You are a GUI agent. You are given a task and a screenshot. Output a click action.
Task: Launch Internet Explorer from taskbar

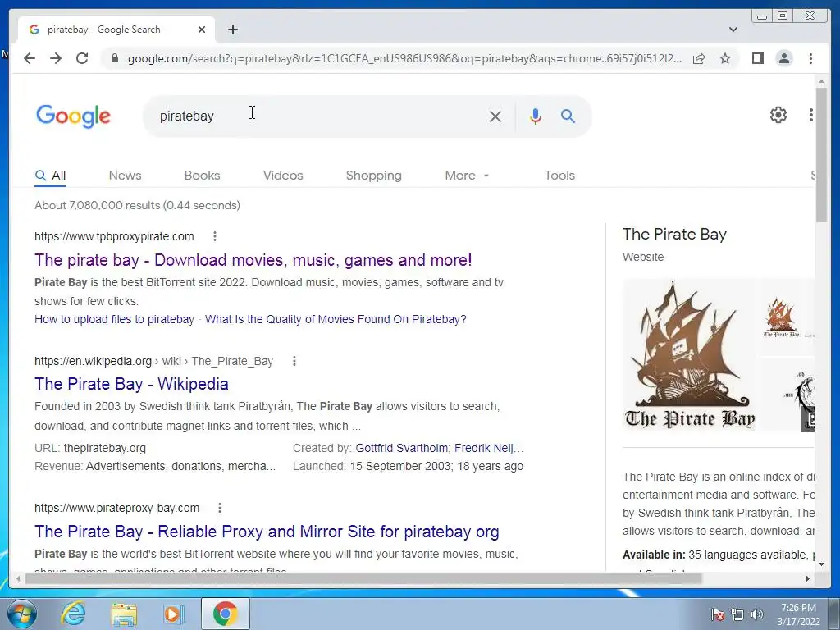point(73,614)
